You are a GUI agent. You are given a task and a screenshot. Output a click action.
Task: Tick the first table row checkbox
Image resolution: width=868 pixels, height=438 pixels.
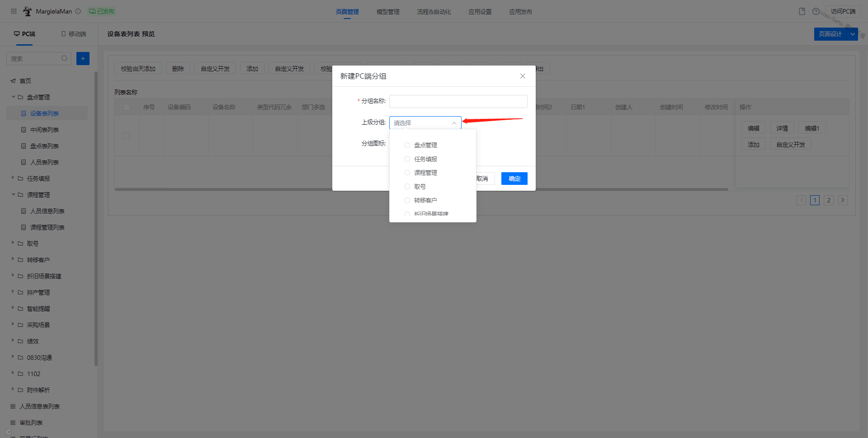(x=126, y=136)
